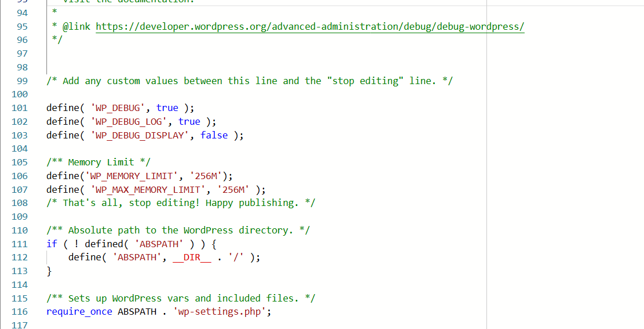Click 'WP_DEBUG_DISPLAY' constant name
The image size is (644, 329).
pos(139,135)
